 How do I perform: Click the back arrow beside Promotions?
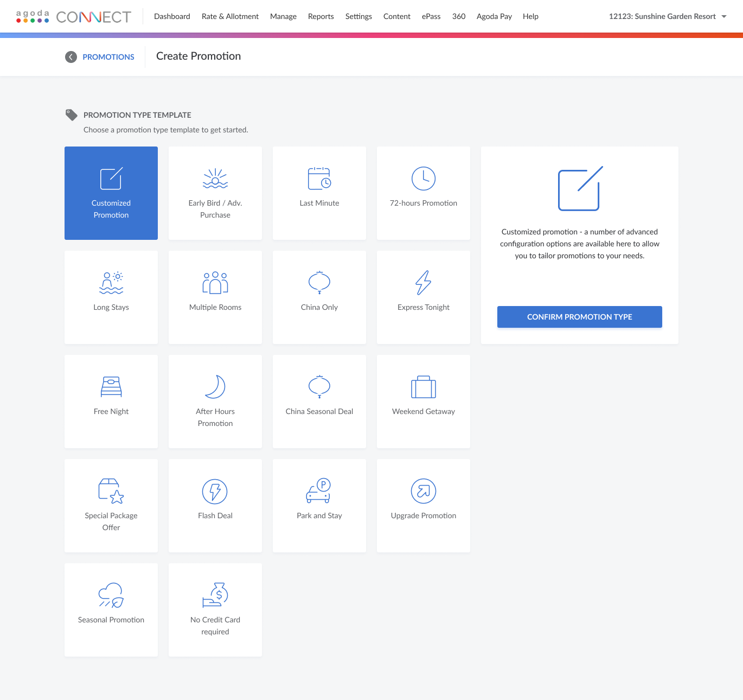[71, 57]
